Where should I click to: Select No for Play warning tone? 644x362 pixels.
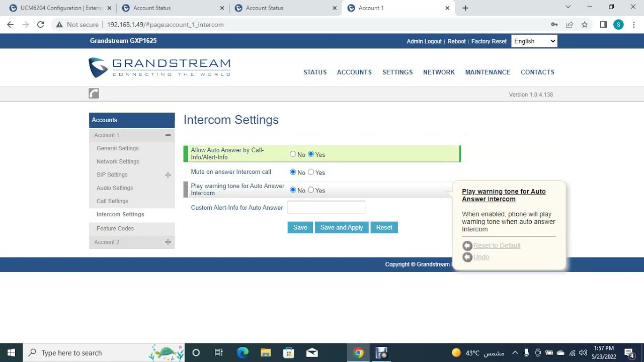[293, 190]
